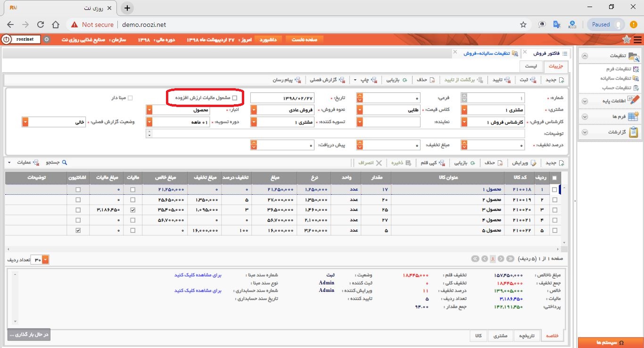Screen dimensions: 644x348
Task: Click the list icon at right of tab strip
Action: (565, 54)
